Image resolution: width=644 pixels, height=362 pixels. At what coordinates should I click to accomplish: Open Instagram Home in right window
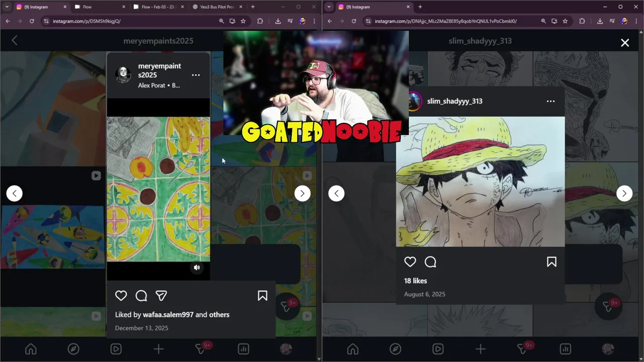tap(353, 349)
